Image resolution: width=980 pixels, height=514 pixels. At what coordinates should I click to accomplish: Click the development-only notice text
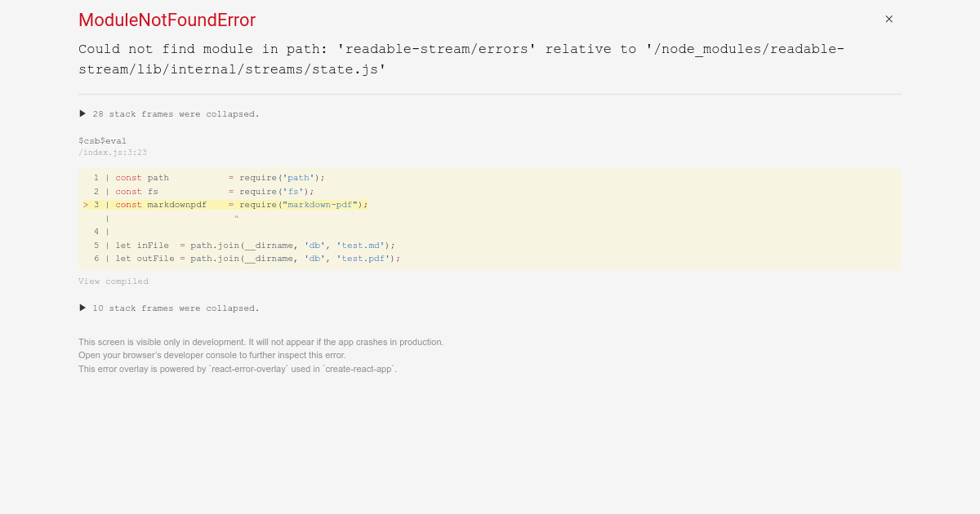(261, 342)
